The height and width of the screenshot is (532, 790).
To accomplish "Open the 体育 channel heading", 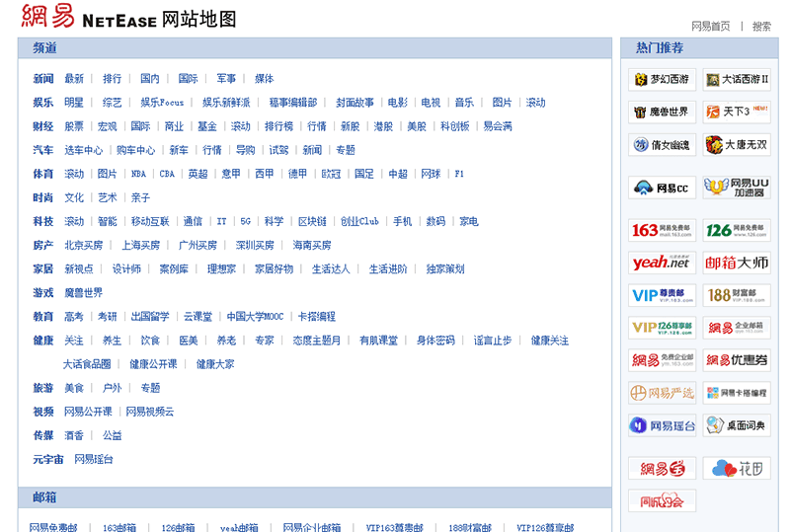I will [x=43, y=174].
